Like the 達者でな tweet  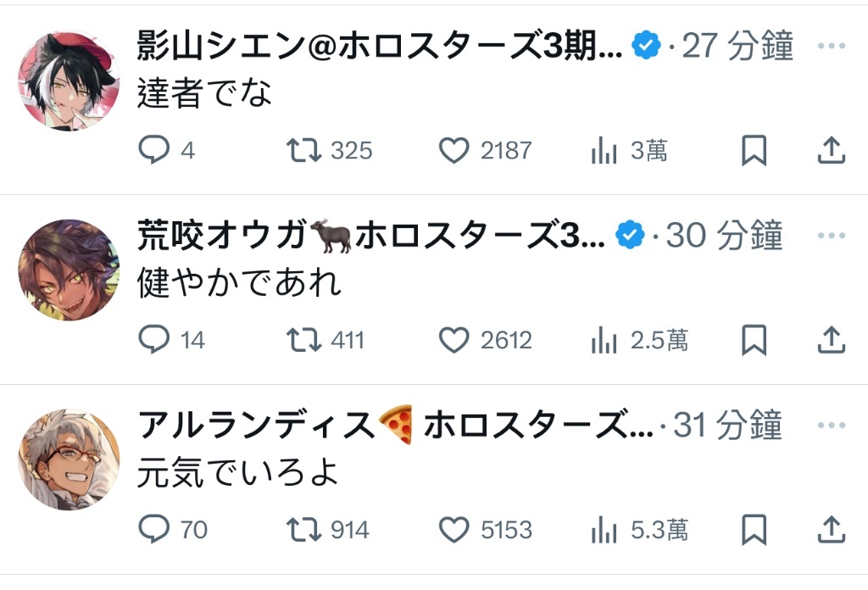(454, 151)
